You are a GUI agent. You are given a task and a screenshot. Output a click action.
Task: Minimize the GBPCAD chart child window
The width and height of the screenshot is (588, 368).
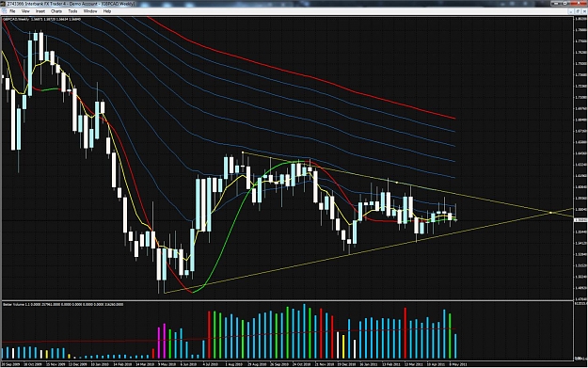coord(571,11)
